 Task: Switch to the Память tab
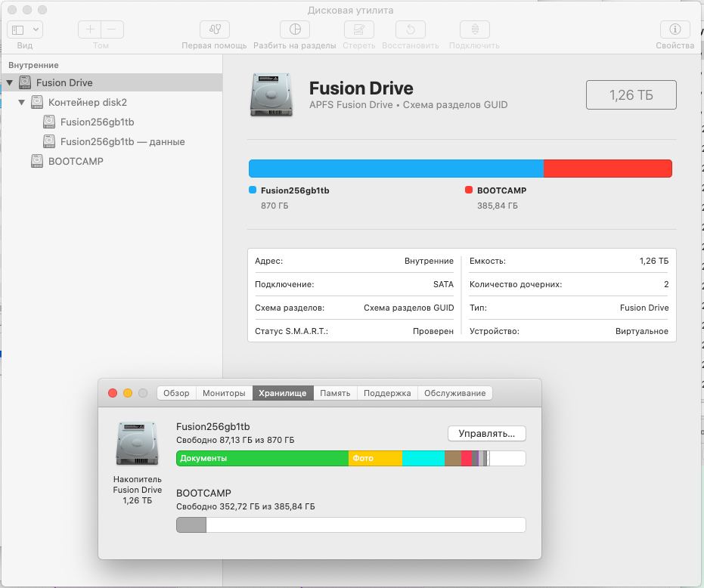(335, 393)
